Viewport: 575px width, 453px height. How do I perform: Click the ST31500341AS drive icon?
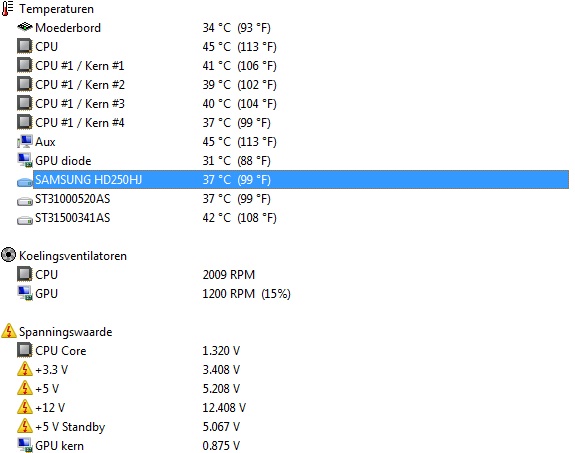(x=25, y=220)
